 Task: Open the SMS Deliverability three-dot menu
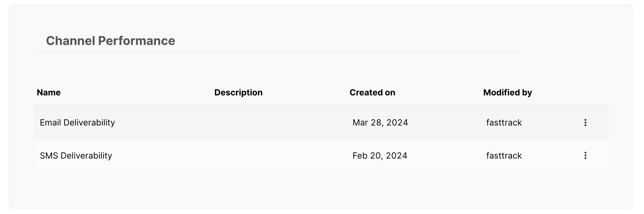point(585,156)
